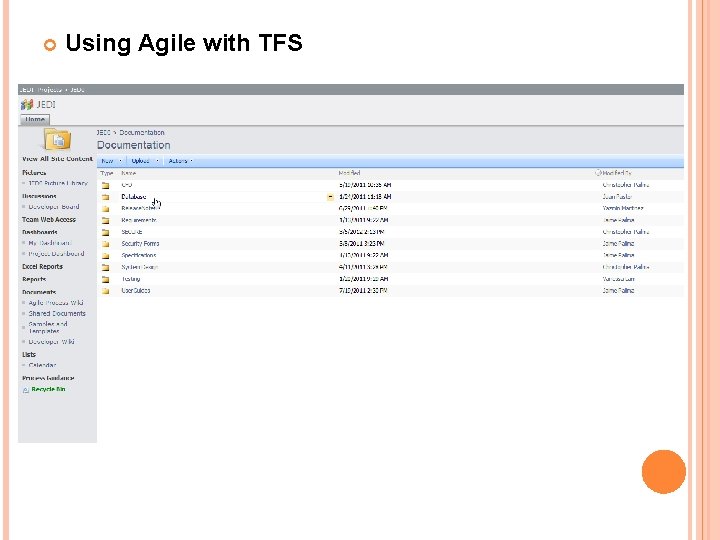Viewport: 720px width, 540px height.
Task: Click the folder icon beside Requirements
Action: [106, 220]
